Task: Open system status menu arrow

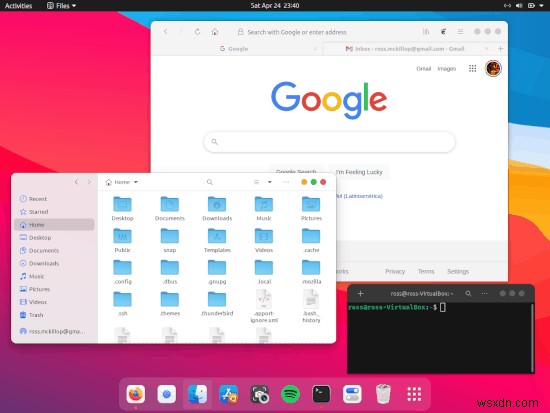Action: (x=542, y=6)
